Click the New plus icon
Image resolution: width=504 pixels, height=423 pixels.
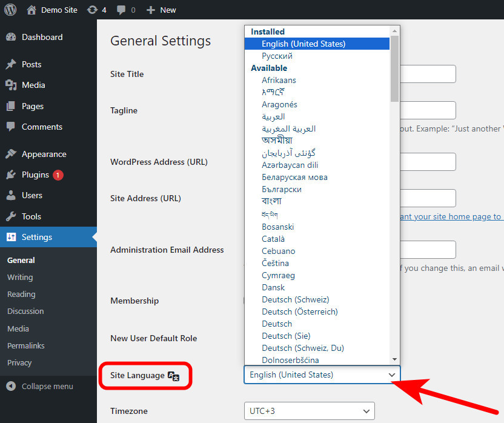click(151, 10)
